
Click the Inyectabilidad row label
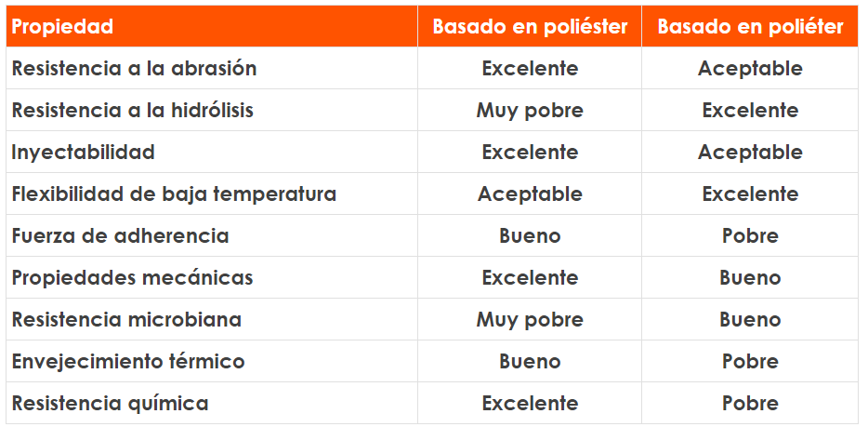[x=84, y=153]
